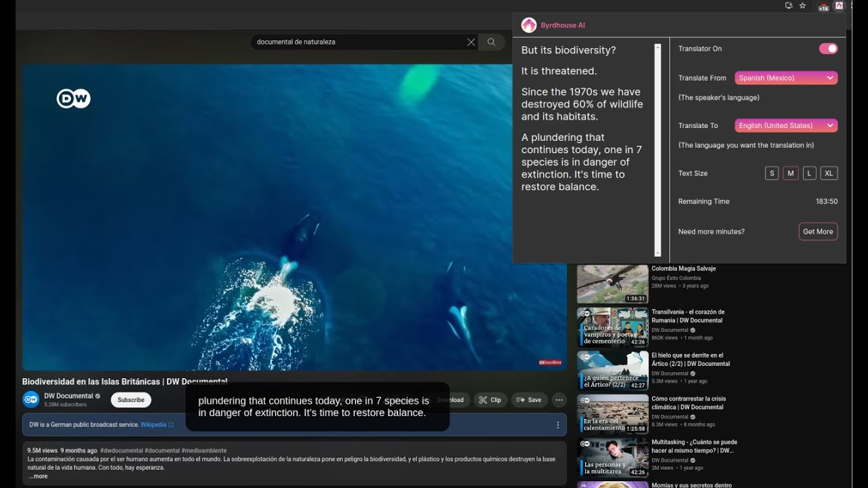Click the Byrdhouse AI logo in panel header

[529, 25]
